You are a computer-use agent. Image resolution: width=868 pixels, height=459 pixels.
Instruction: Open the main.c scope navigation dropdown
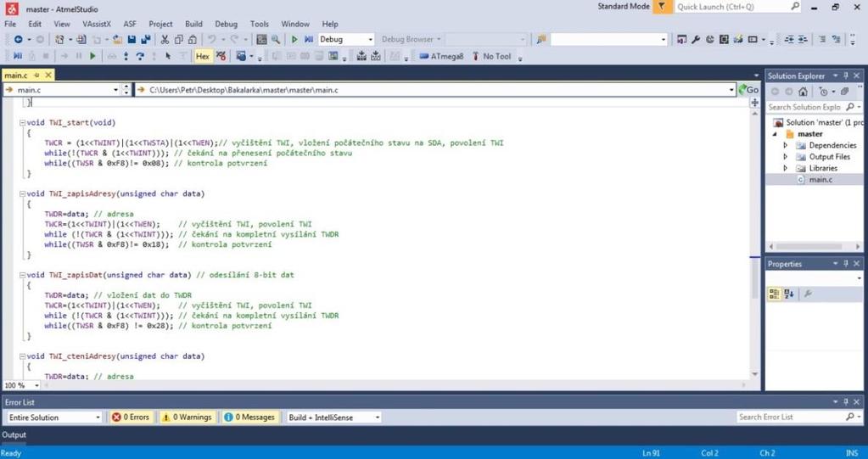pyautogui.click(x=115, y=90)
